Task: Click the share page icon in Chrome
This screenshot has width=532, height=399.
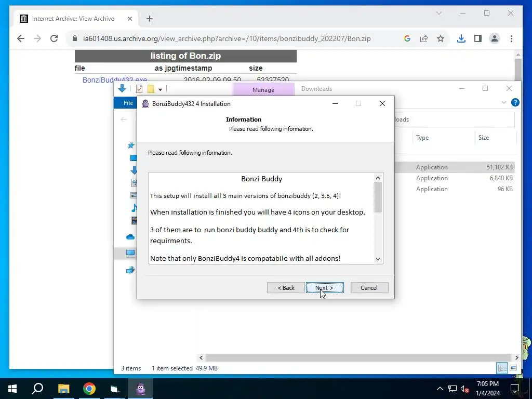Action: (x=424, y=38)
